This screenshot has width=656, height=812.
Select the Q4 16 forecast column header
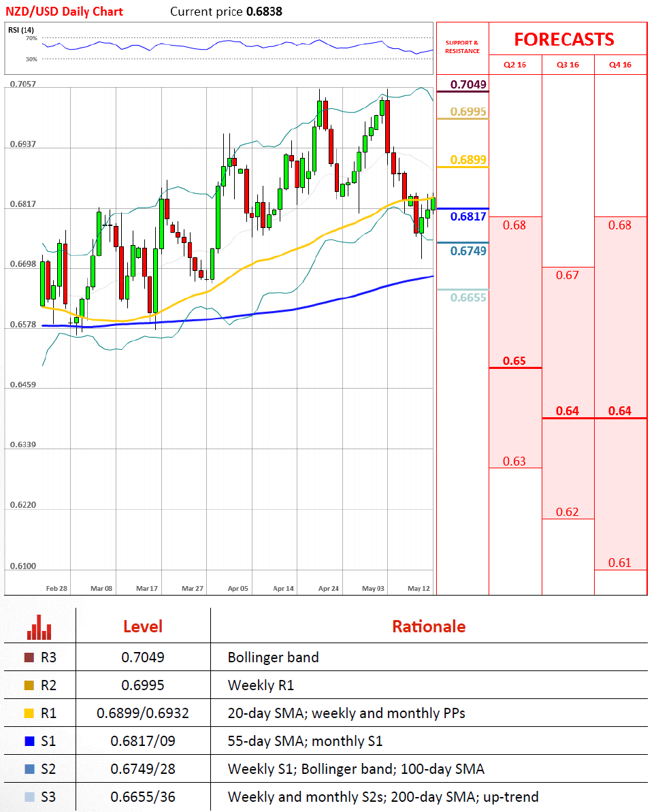(620, 65)
